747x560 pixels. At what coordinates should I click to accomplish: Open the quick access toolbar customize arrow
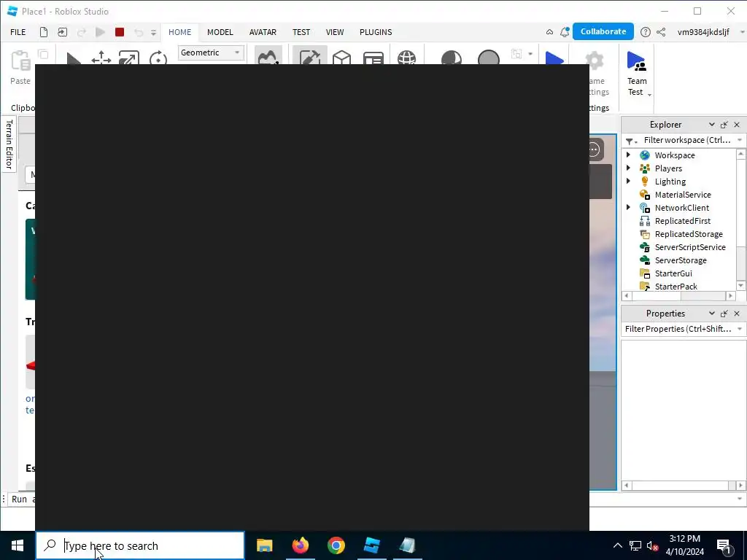coord(153,32)
